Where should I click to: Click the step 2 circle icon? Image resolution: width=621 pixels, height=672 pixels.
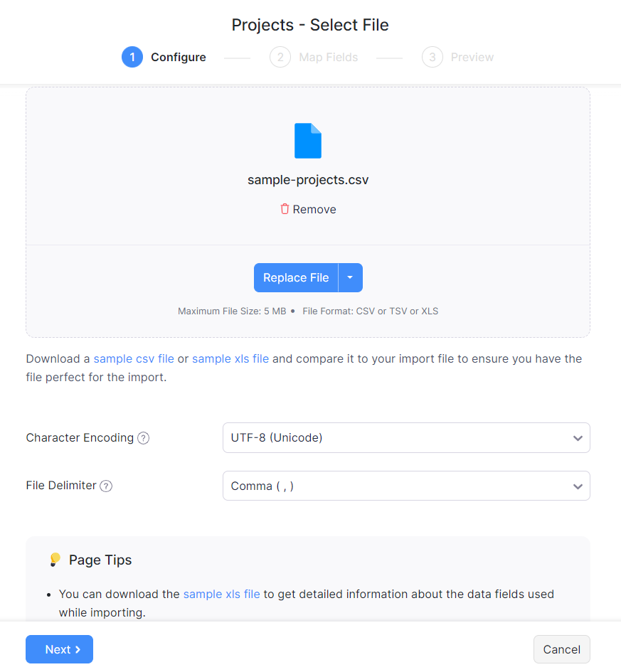pyautogui.click(x=280, y=57)
